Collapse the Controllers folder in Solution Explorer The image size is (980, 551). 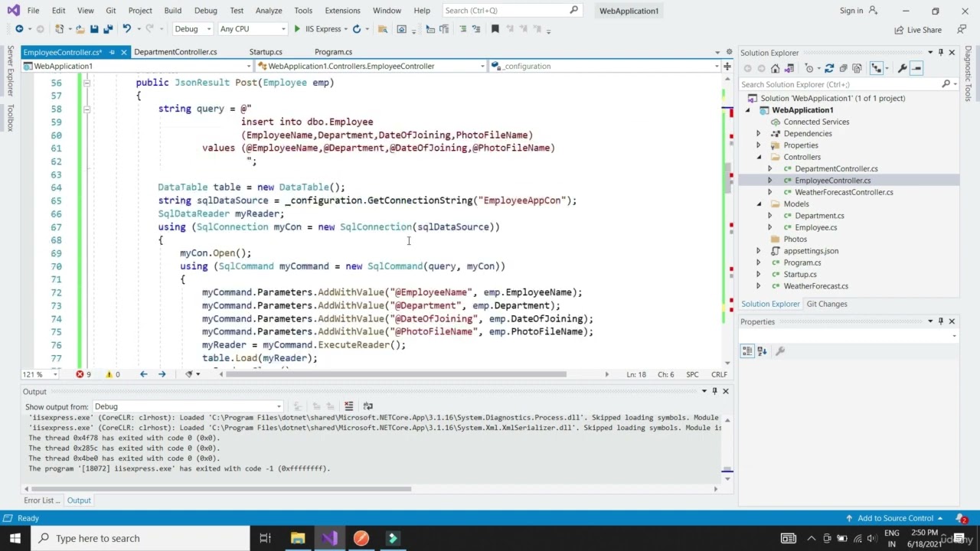[x=759, y=157]
